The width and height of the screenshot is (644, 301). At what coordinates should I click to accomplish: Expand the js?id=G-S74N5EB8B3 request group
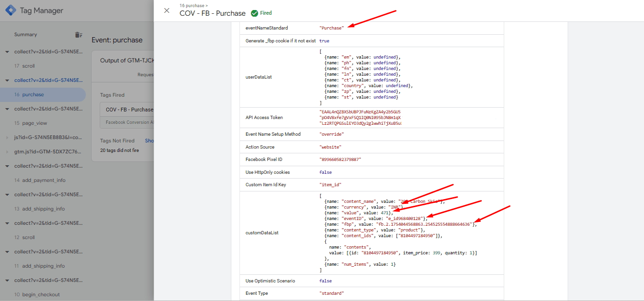coord(7,137)
